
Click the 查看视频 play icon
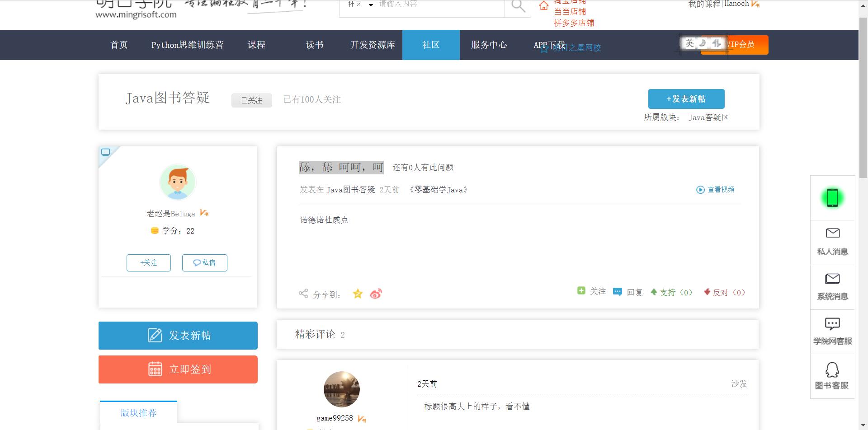tap(700, 190)
